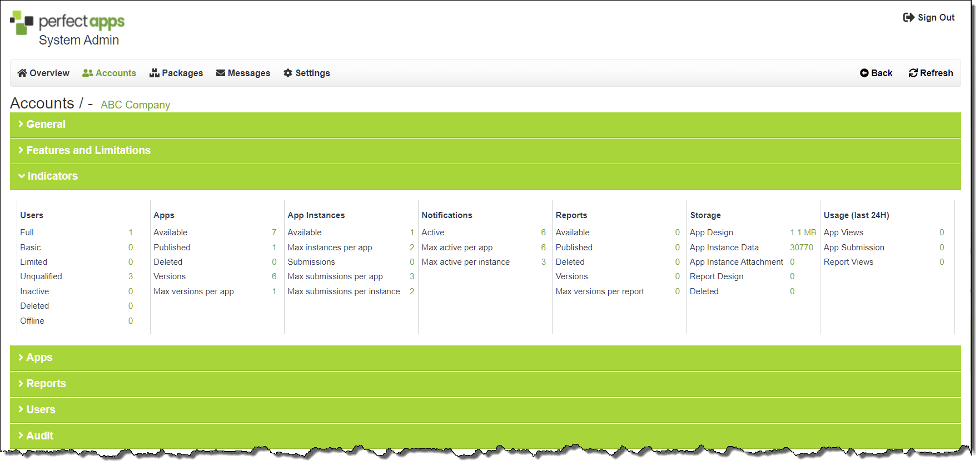
Task: Click the Refresh button label
Action: pos(937,73)
